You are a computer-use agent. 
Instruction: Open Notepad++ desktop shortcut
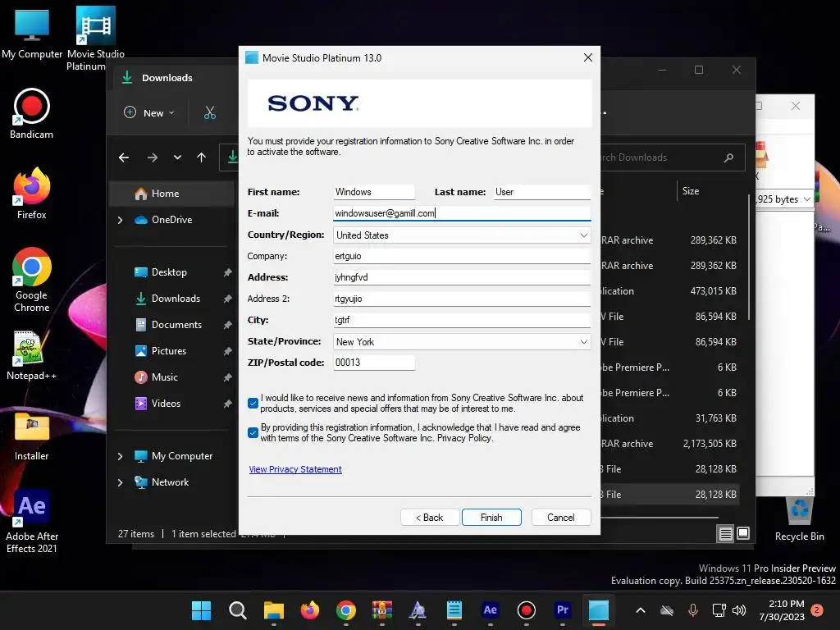click(x=32, y=354)
